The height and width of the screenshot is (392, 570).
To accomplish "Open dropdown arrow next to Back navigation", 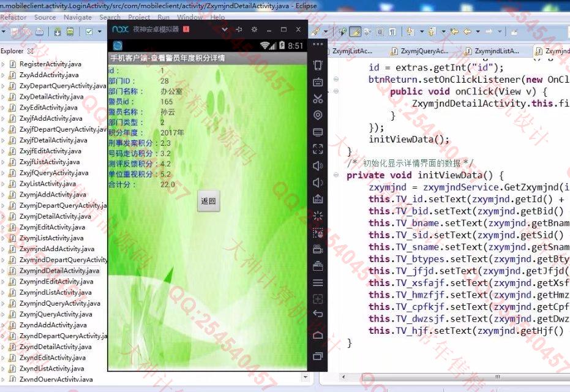I will pos(478,32).
